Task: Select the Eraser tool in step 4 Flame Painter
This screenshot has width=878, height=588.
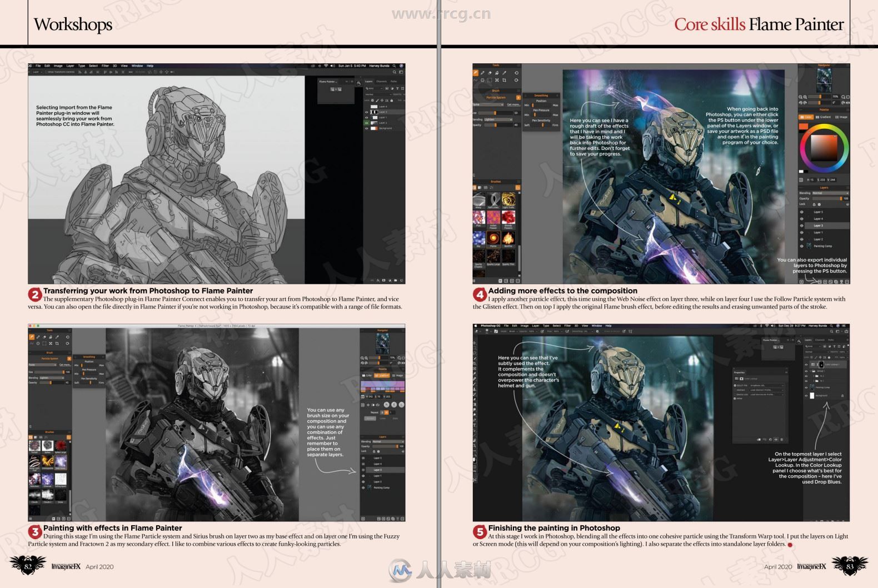Action: point(490,73)
